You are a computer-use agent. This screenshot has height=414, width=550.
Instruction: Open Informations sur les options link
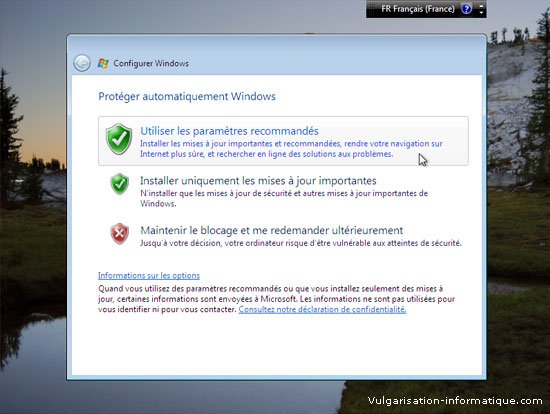point(149,275)
